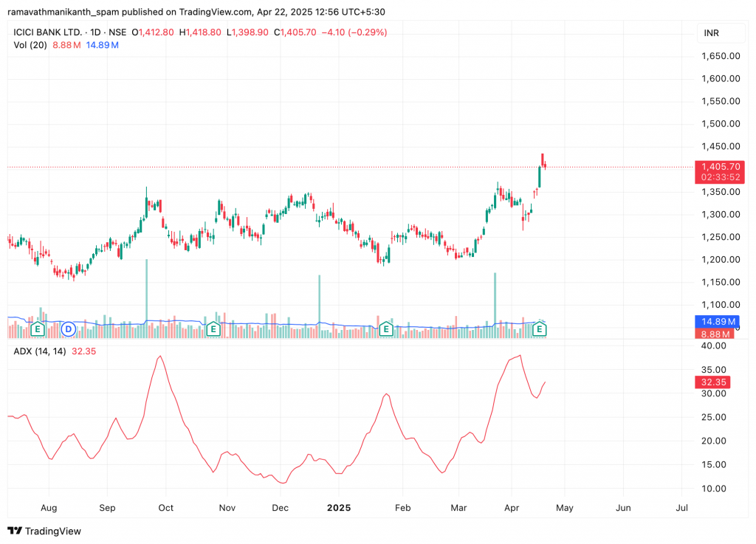756x544 pixels.
Task: Open the earnings "E" marker near February
Action: click(385, 329)
